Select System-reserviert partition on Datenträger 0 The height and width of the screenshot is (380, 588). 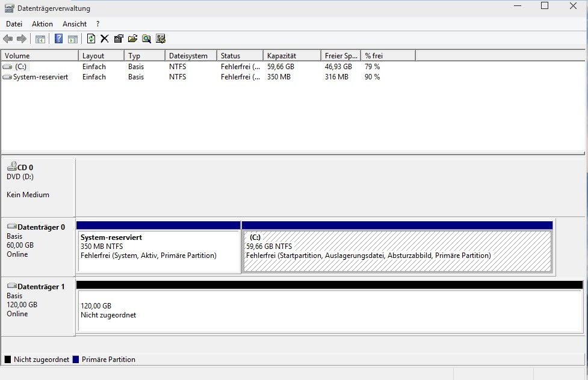tap(158, 251)
